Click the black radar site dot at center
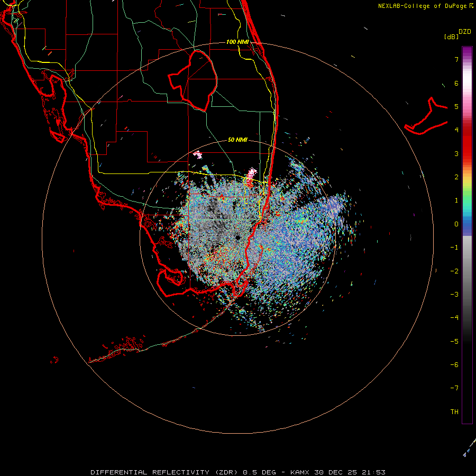This screenshot has height=476, width=476. [237, 237]
